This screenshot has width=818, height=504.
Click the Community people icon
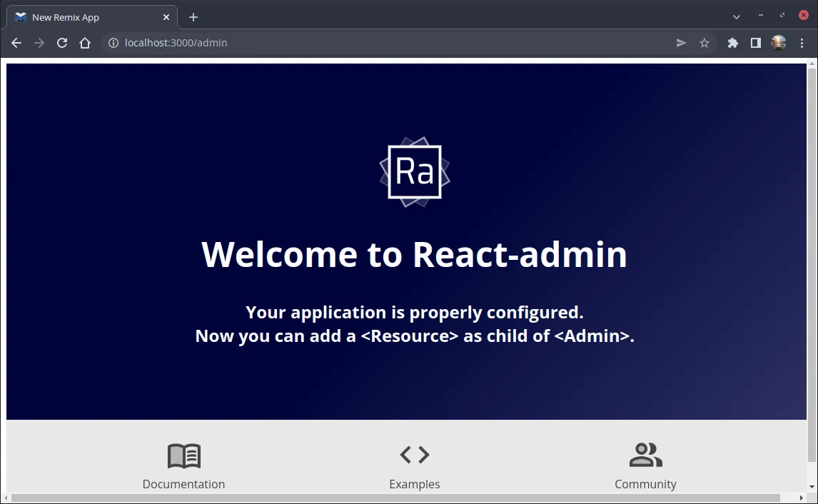pyautogui.click(x=645, y=453)
